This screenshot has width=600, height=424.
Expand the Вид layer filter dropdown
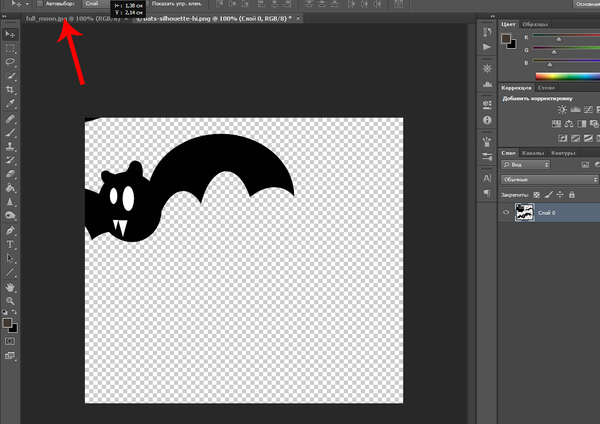point(525,164)
